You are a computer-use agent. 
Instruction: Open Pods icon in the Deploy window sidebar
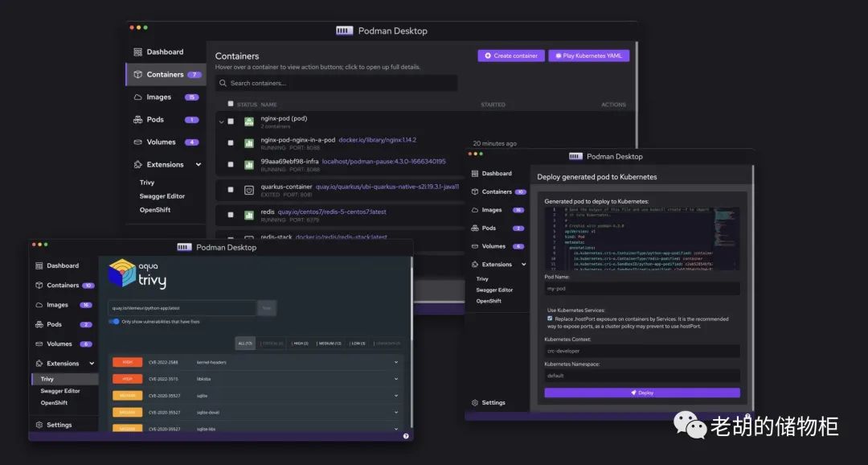475,228
